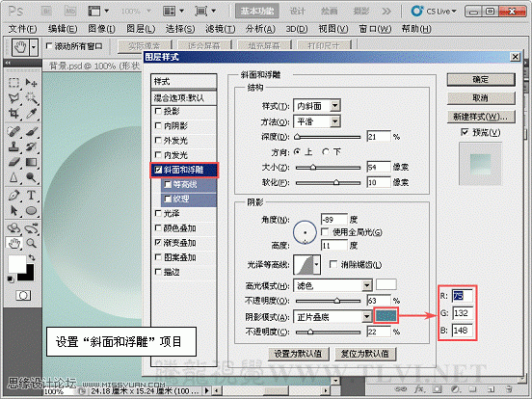
Task: Toggle Quick Mask mode icon
Action: (23, 295)
